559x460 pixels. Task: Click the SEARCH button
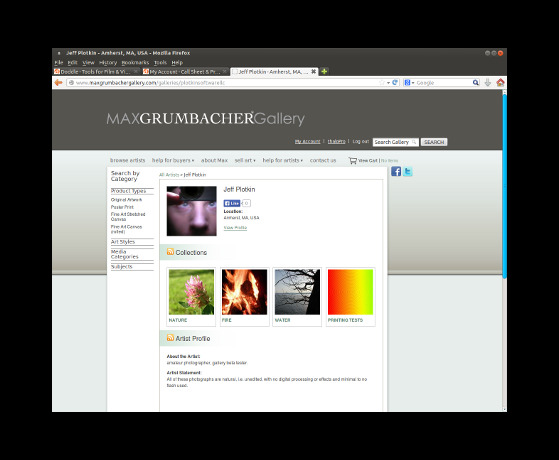click(434, 142)
